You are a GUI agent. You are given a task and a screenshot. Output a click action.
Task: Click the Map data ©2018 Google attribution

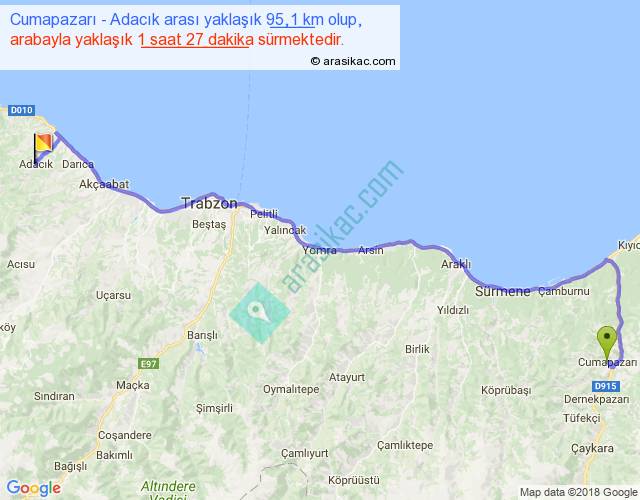point(578,492)
